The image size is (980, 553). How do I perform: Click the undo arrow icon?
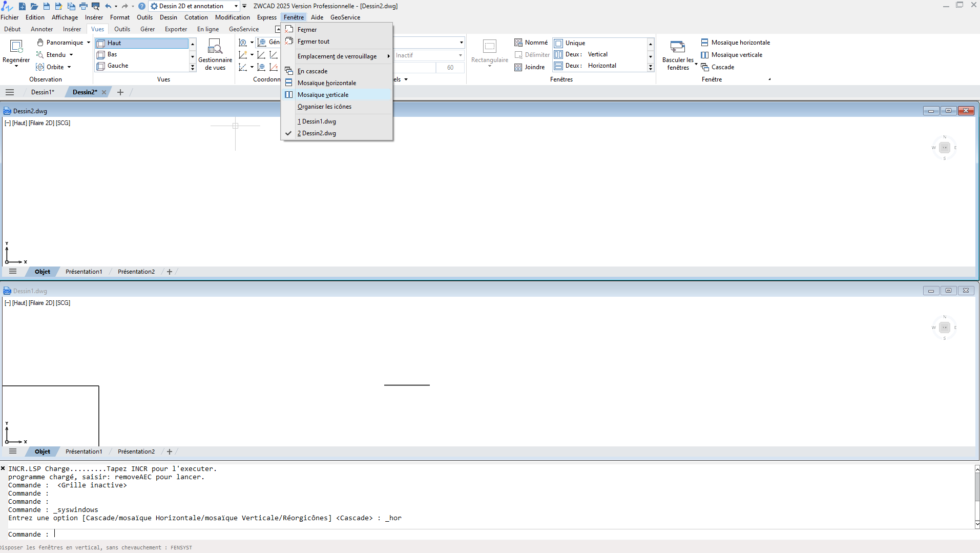coord(108,6)
